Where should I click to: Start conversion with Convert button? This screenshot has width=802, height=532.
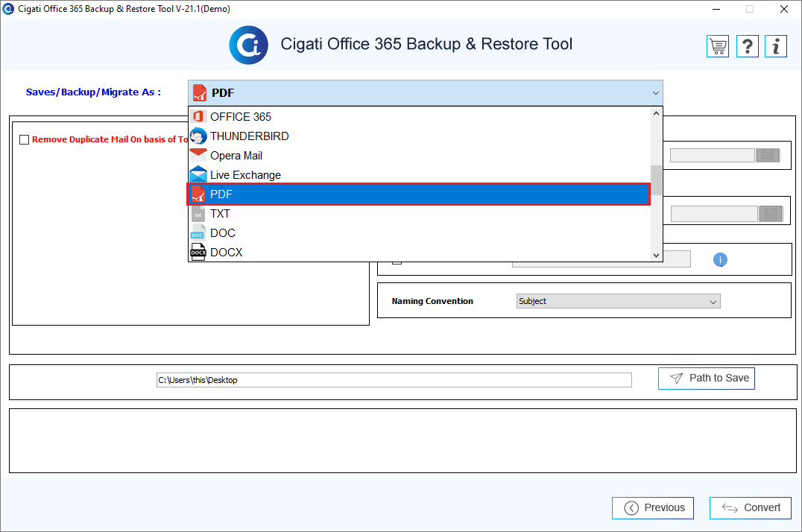pyautogui.click(x=751, y=508)
